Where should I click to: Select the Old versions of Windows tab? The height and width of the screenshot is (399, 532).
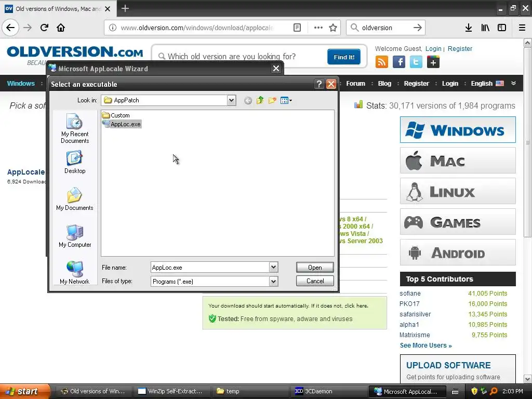pos(58,9)
